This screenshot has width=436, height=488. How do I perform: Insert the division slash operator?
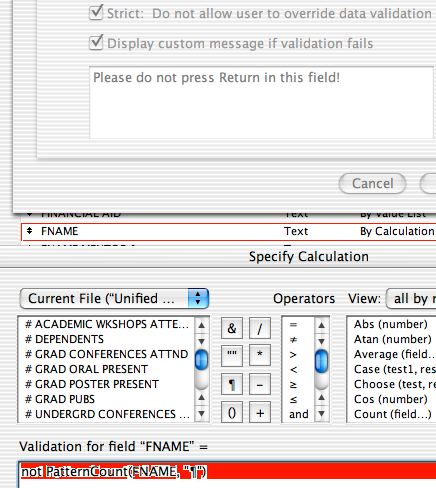(260, 328)
